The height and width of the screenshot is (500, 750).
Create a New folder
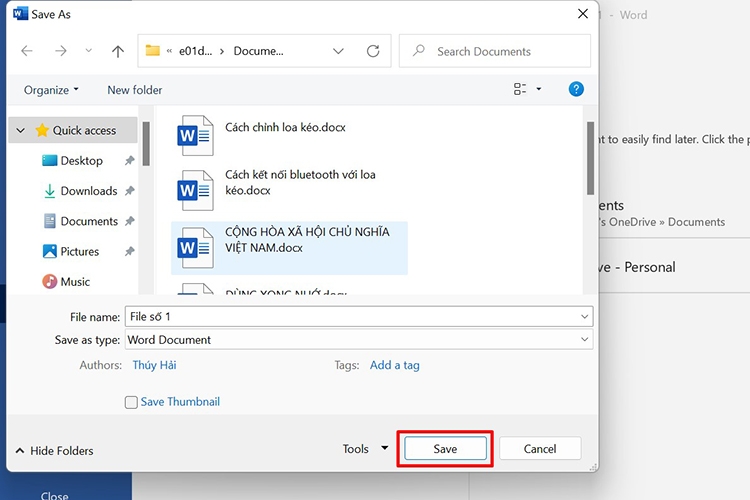134,90
